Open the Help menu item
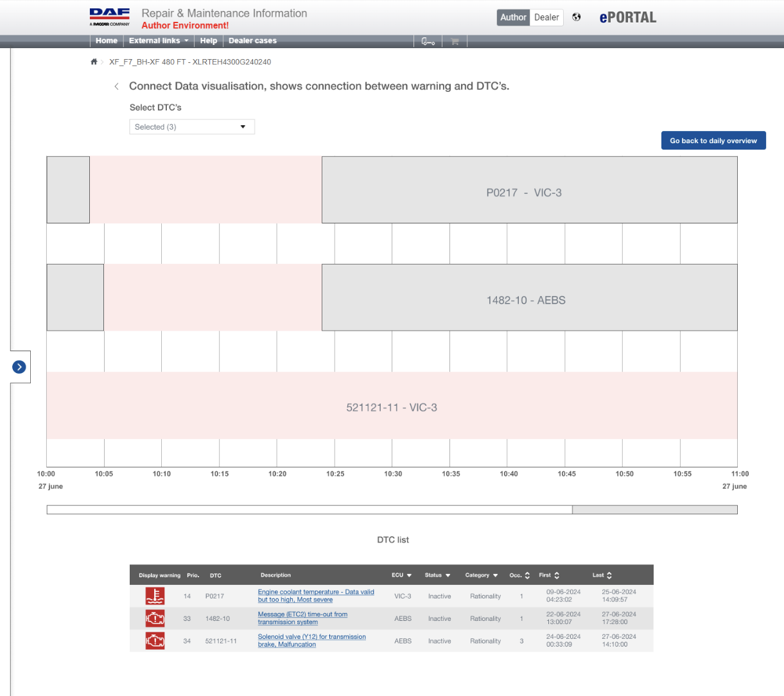 click(208, 40)
